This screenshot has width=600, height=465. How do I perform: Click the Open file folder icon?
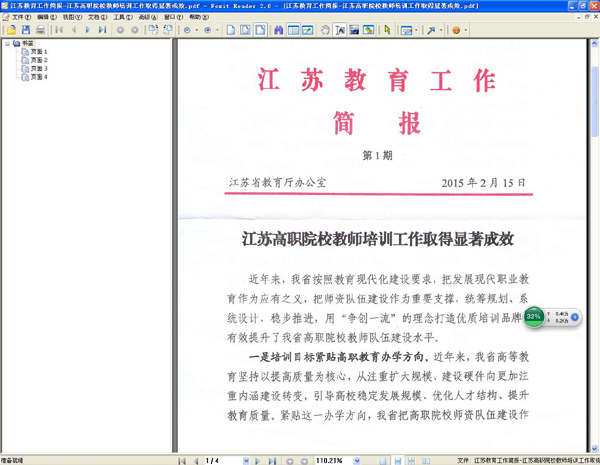pyautogui.click(x=9, y=30)
